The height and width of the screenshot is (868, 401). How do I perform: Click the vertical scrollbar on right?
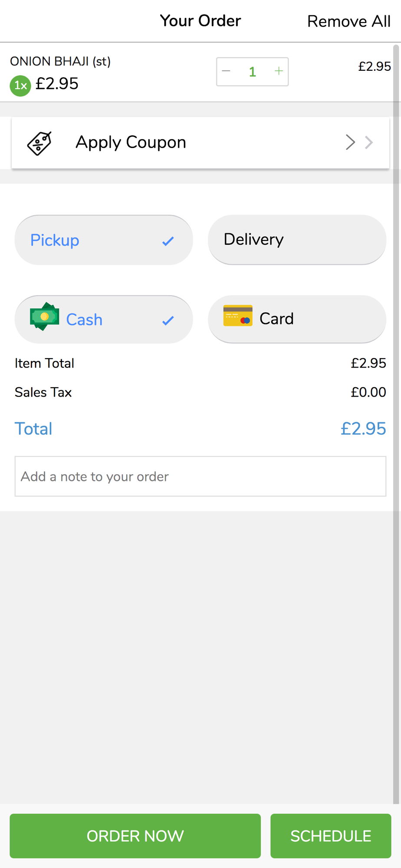397,423
